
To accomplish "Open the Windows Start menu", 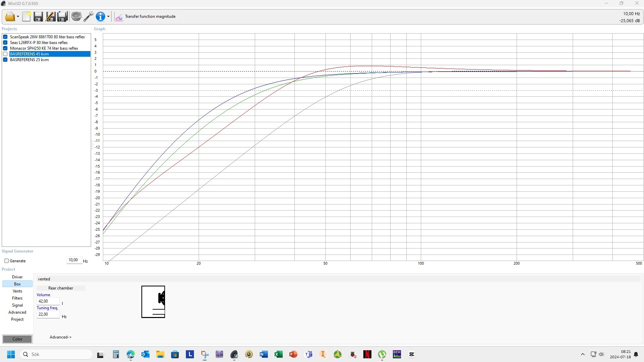I will tap(11, 354).
